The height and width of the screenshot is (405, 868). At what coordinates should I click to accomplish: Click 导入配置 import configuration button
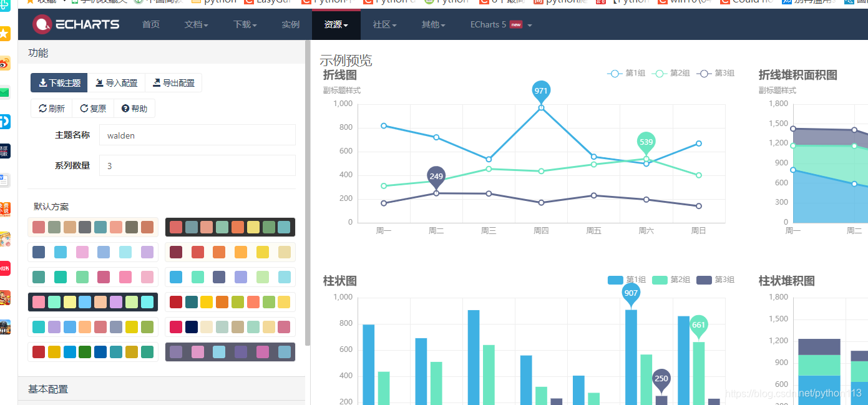click(117, 83)
